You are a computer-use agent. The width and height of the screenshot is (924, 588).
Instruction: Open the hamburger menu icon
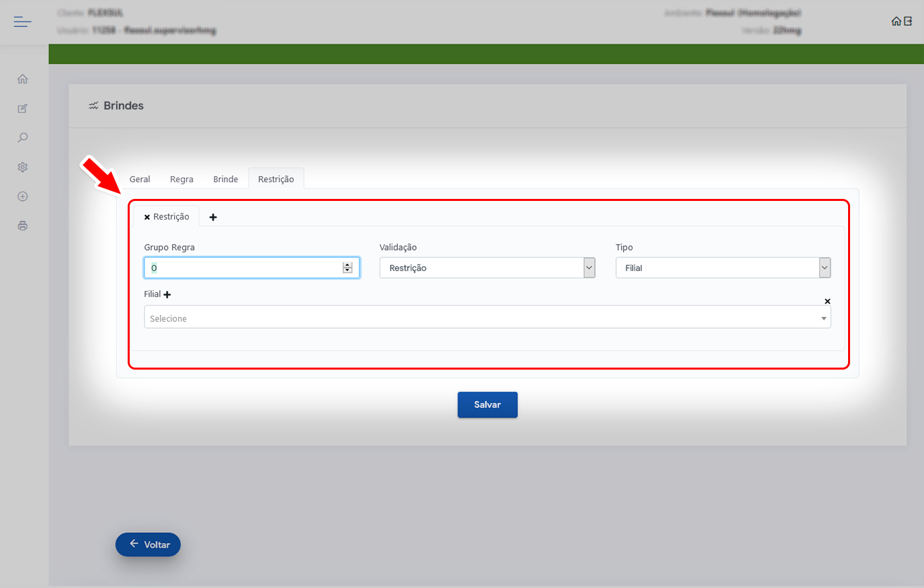[22, 22]
